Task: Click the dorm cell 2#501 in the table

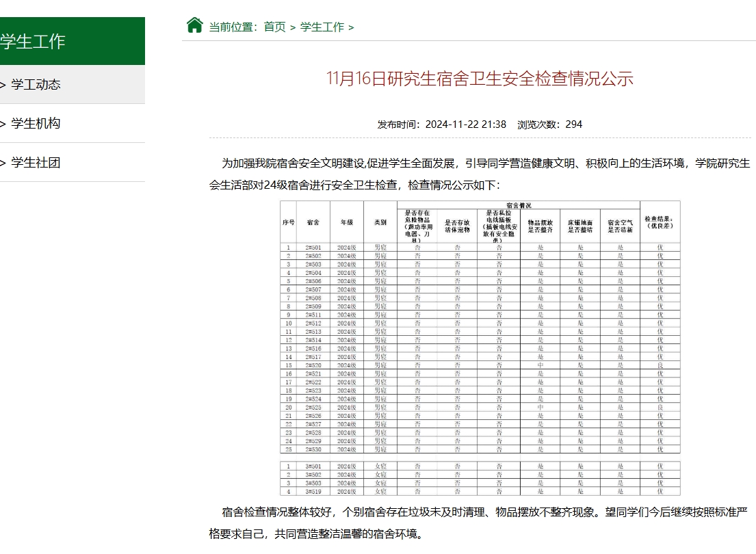Action: 313,248
